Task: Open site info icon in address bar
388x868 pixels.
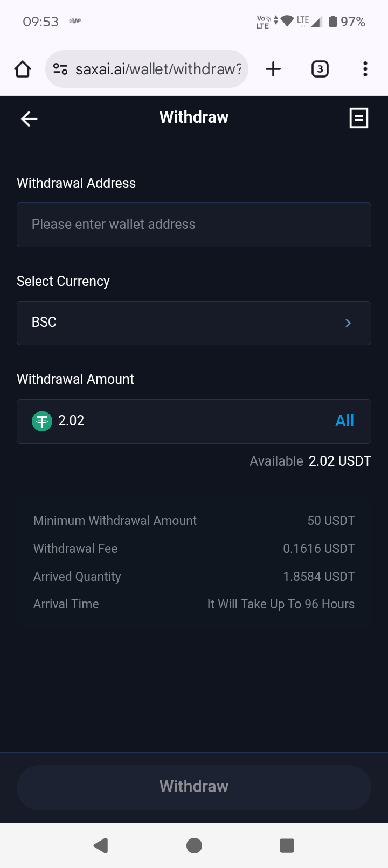Action: [x=60, y=69]
